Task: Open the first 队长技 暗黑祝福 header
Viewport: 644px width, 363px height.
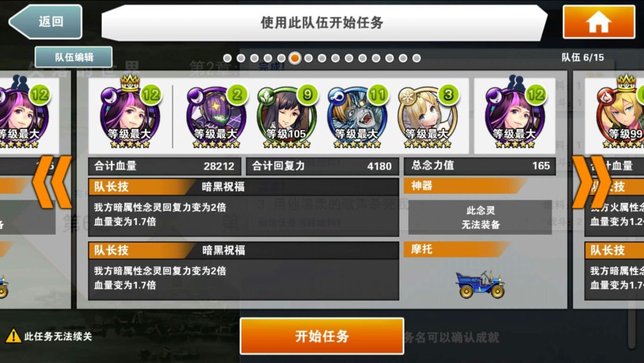Action: (x=243, y=187)
